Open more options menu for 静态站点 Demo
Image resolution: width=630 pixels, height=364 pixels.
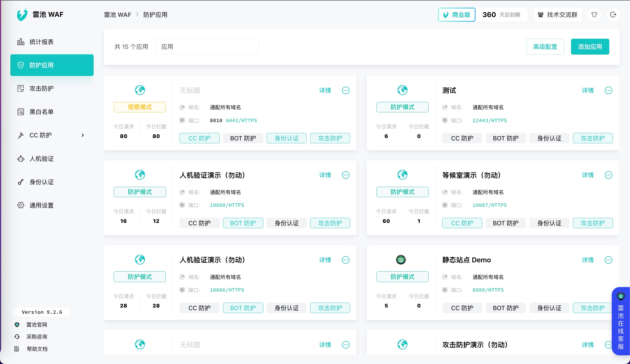(608, 260)
